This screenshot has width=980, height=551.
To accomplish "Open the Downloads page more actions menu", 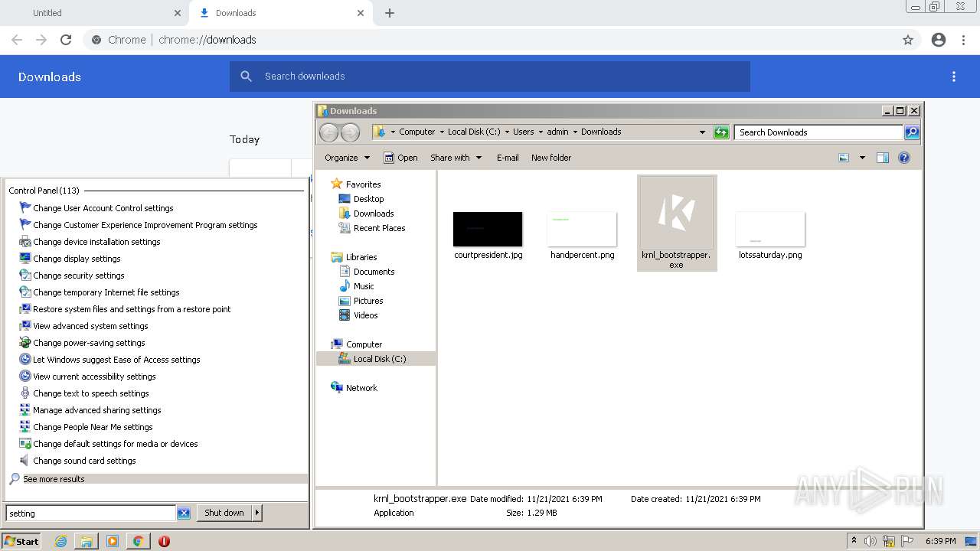I will click(x=954, y=77).
